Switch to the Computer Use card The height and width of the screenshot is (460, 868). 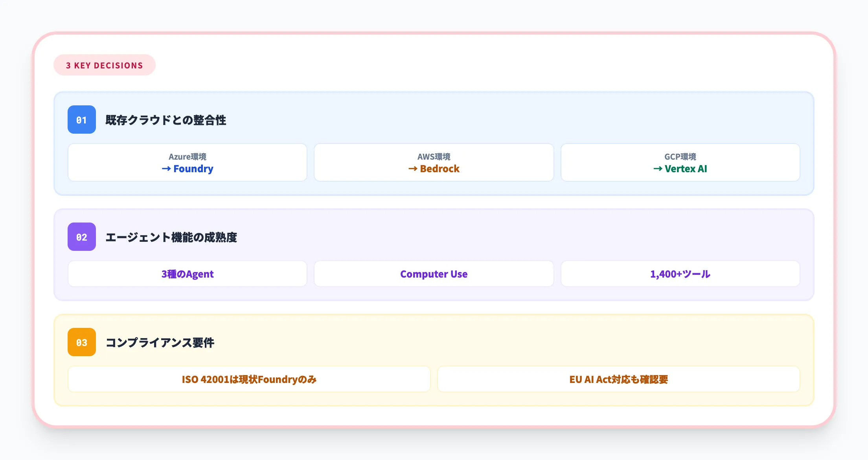pyautogui.click(x=434, y=274)
